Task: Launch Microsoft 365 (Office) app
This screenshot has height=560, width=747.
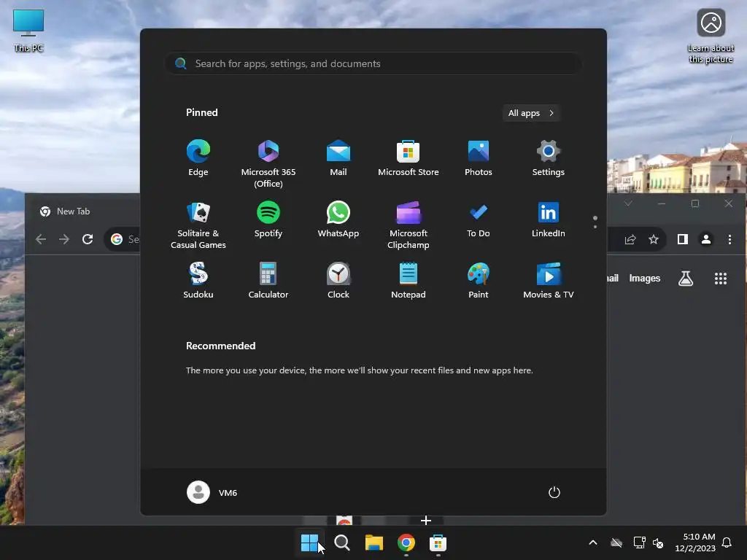Action: (x=268, y=164)
